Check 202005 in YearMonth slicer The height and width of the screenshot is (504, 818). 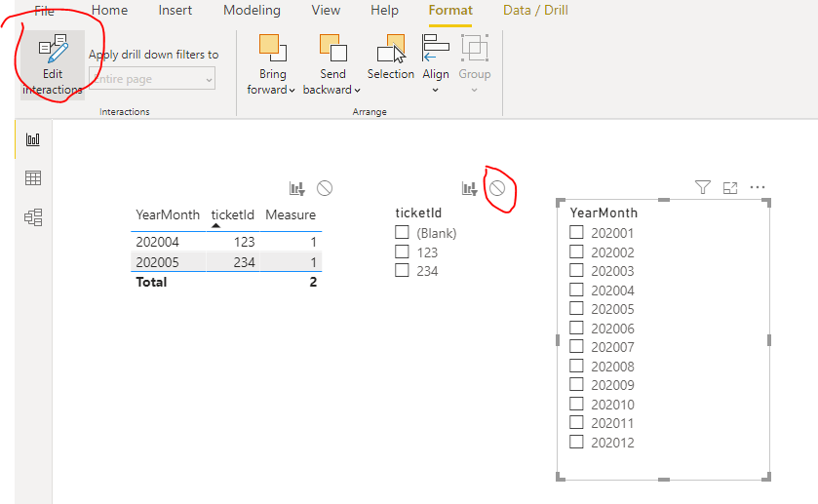coord(576,308)
